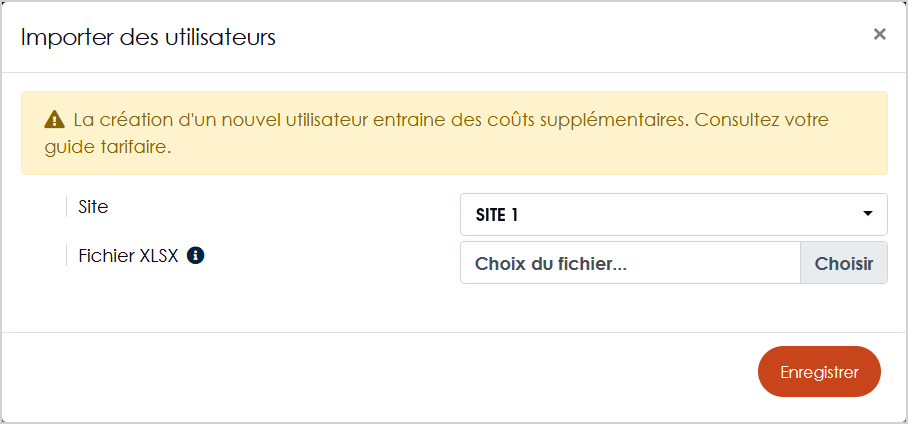The height and width of the screenshot is (424, 908).
Task: Click the vertical bar left of Fichier XLSX
Action: 67,255
